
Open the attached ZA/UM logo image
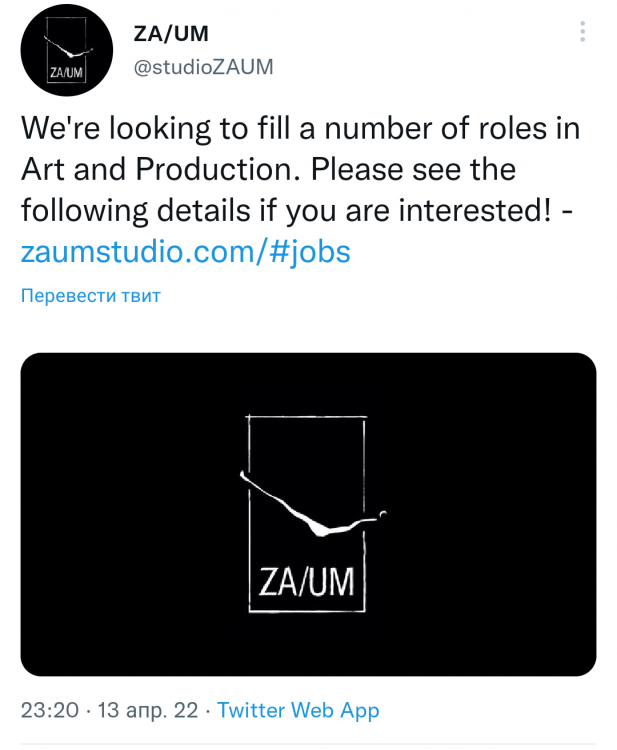[308, 514]
